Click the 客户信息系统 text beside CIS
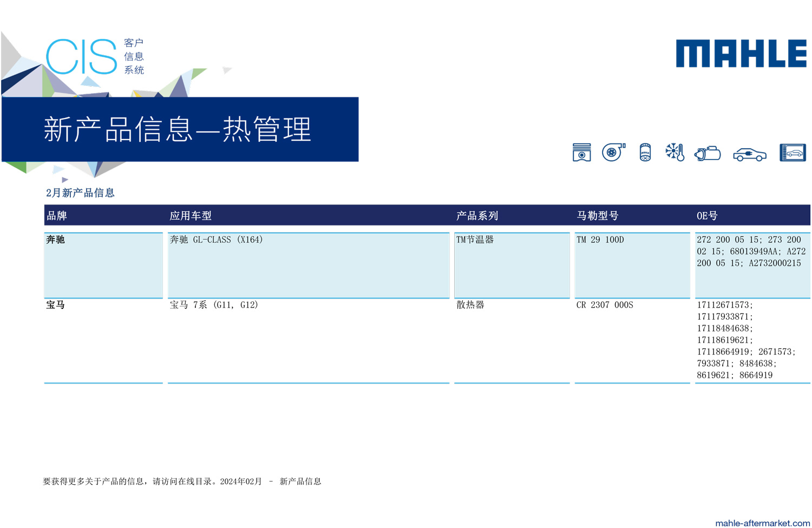 [x=134, y=56]
